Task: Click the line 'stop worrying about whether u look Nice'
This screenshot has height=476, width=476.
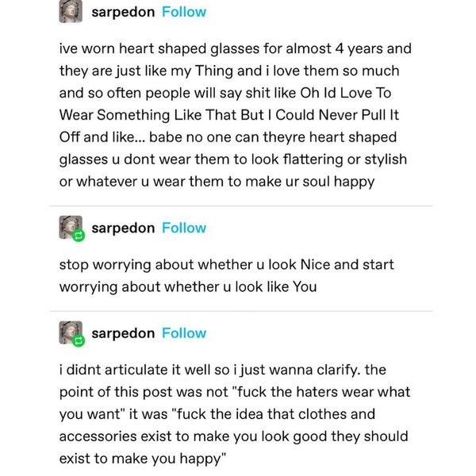Action: coord(226,264)
